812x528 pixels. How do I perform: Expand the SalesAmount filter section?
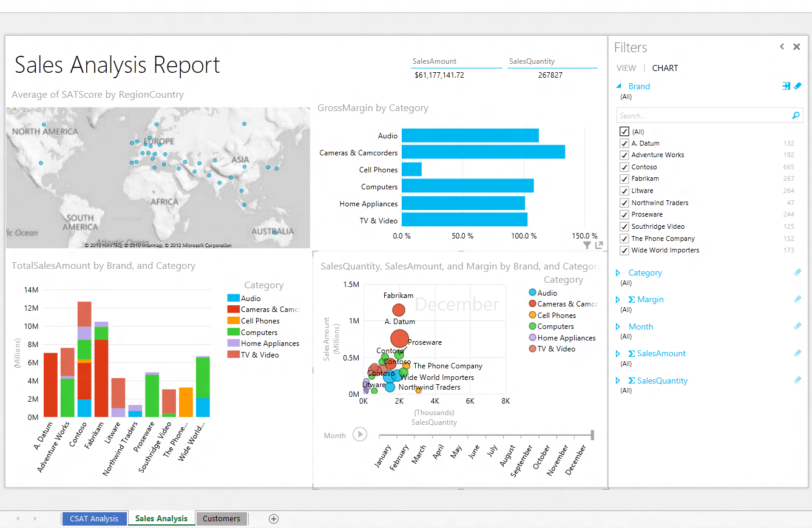(618, 353)
